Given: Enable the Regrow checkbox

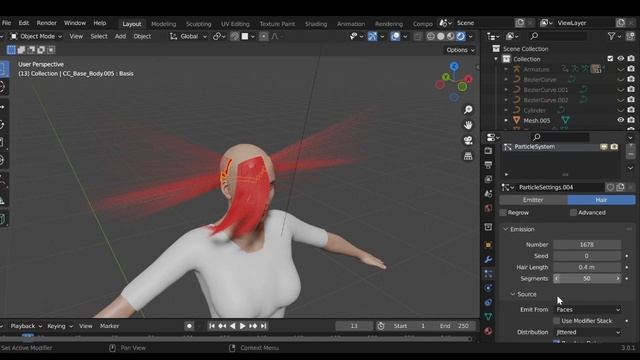Looking at the screenshot, I should [503, 213].
